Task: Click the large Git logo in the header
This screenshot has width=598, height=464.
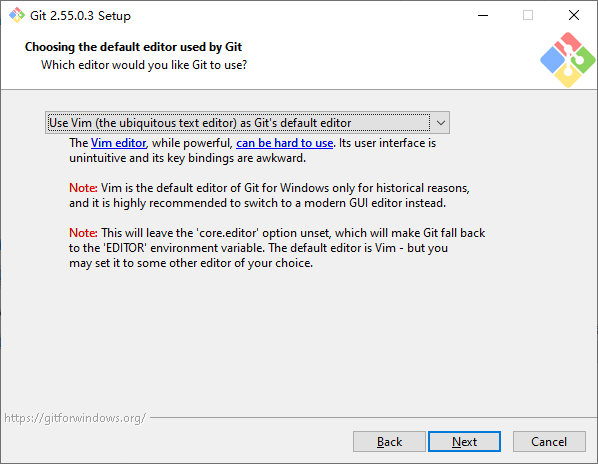Action: (x=567, y=60)
